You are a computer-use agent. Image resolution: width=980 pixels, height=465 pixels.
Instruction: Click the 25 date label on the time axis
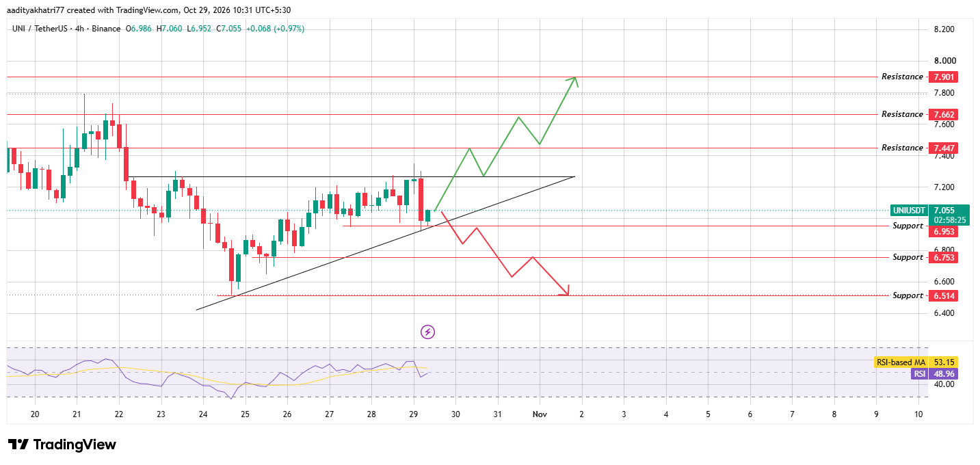click(245, 414)
